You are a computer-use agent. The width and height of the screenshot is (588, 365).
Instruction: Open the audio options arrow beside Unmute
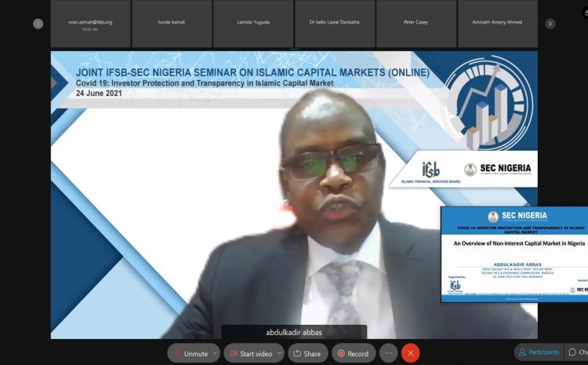(216, 353)
